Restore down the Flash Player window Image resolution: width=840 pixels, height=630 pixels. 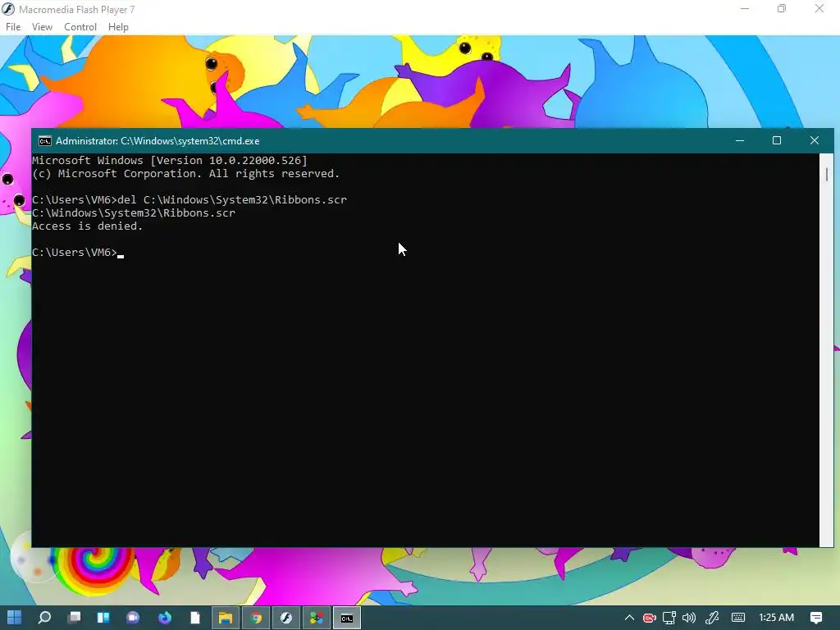click(782, 8)
